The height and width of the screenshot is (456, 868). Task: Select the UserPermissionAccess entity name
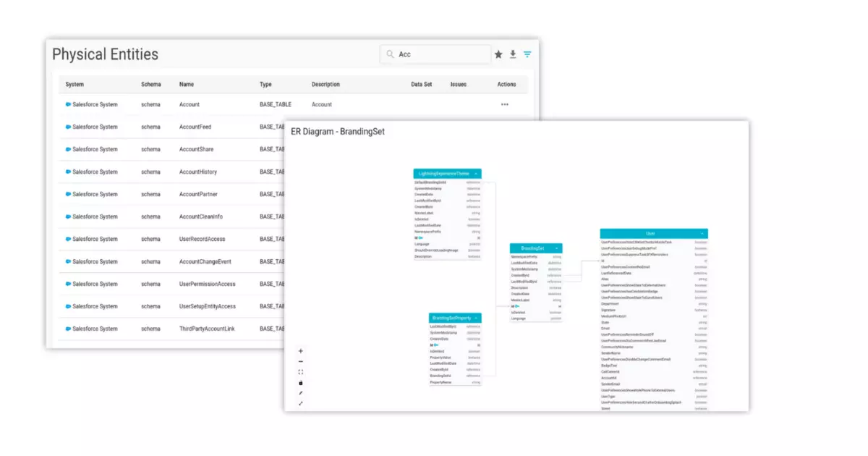coord(207,284)
